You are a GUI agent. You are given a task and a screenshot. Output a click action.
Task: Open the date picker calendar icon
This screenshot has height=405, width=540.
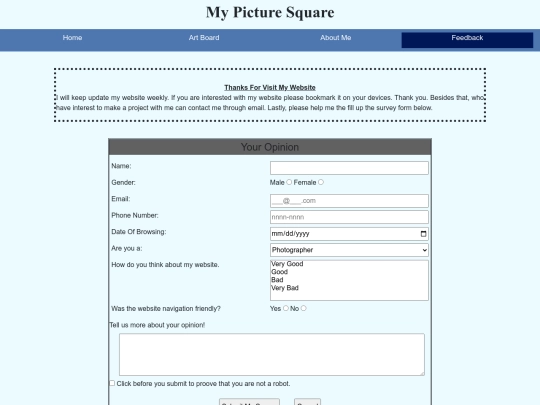pyautogui.click(x=423, y=234)
